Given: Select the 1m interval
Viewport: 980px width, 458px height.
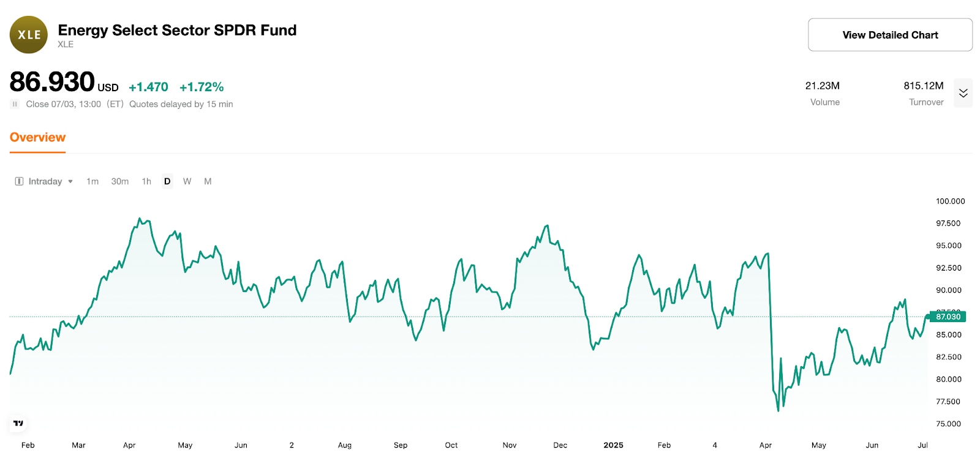Looking at the screenshot, I should 92,181.
